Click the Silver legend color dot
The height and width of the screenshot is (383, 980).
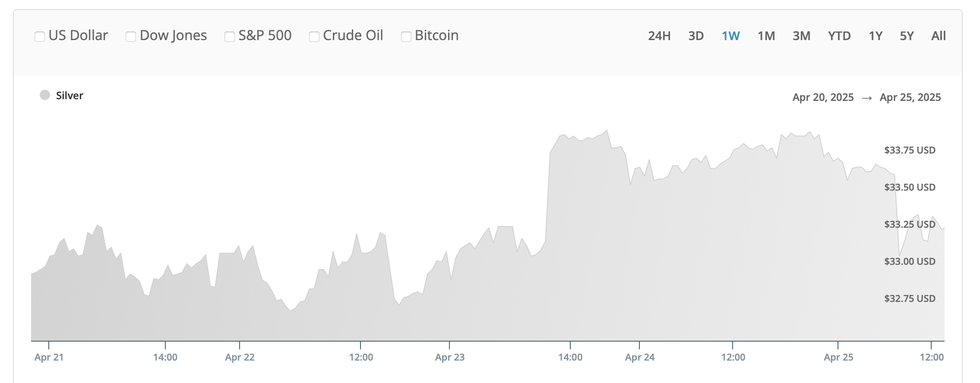pos(45,95)
